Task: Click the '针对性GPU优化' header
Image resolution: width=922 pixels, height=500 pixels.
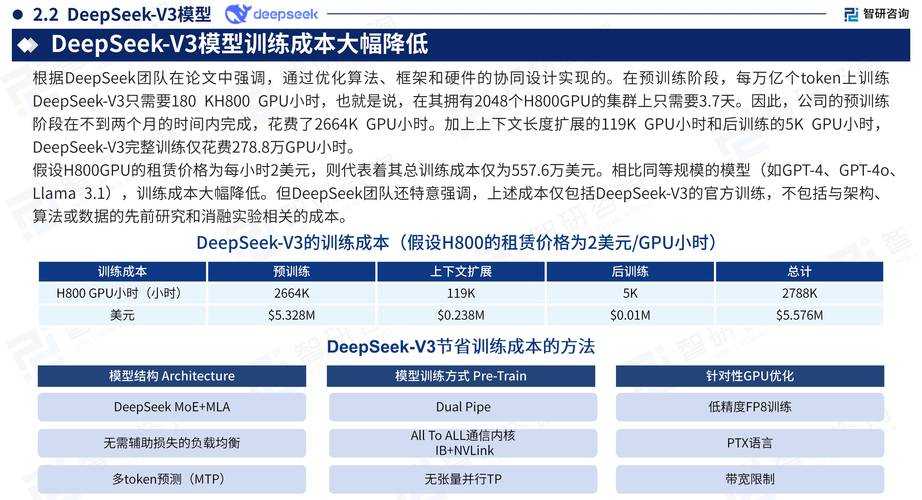Action: (x=750, y=376)
